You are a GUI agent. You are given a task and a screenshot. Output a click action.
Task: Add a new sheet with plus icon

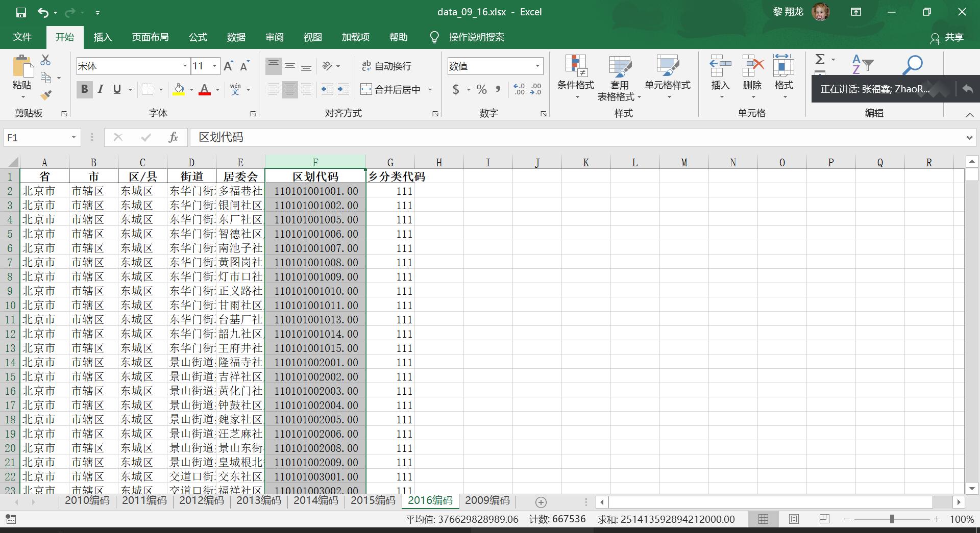541,502
